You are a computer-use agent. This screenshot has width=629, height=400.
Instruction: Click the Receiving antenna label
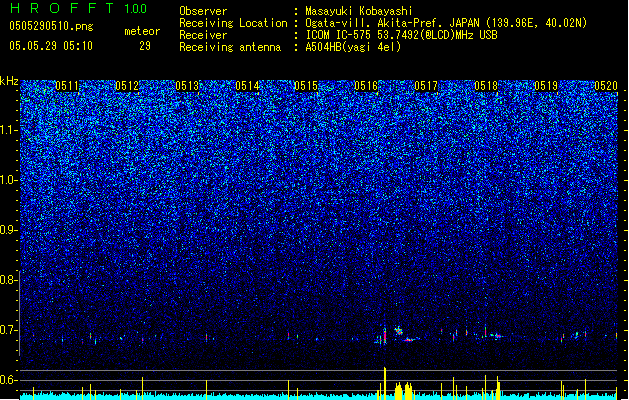(230, 47)
